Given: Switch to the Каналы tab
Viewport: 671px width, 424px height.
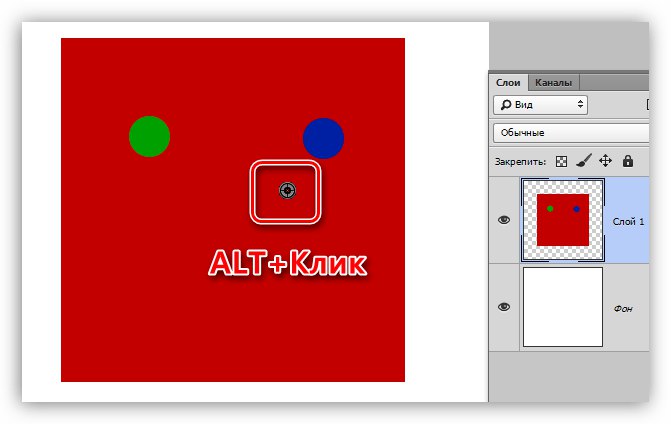Looking at the screenshot, I should coord(553,82).
